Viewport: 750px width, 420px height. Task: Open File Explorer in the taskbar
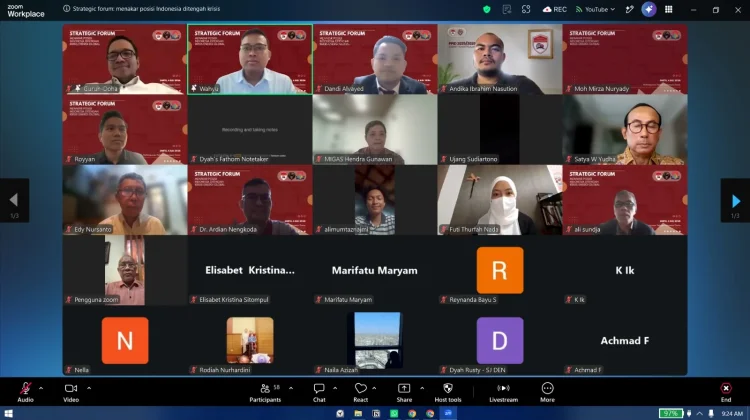[358, 413]
